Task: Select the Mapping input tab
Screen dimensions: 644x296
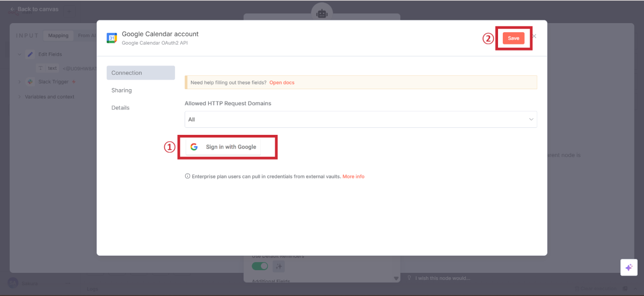Action: point(58,35)
